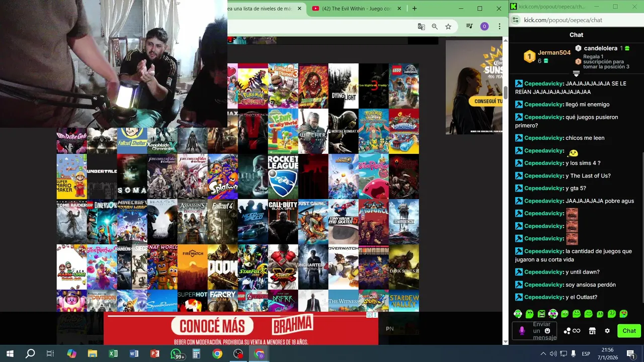This screenshot has width=644, height=362.
Task: Open the Windows Start menu
Action: point(10,353)
